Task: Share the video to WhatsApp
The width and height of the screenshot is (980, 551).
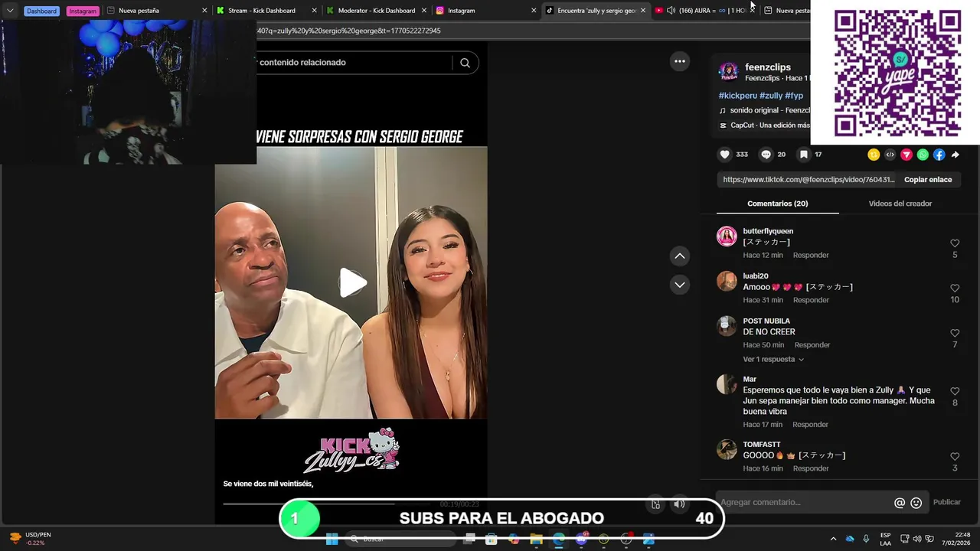Action: pos(923,155)
